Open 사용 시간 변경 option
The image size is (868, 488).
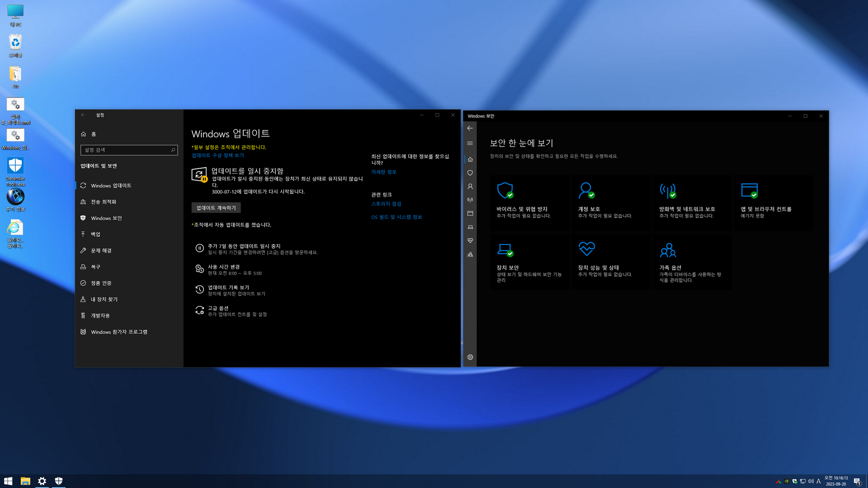(x=228, y=270)
